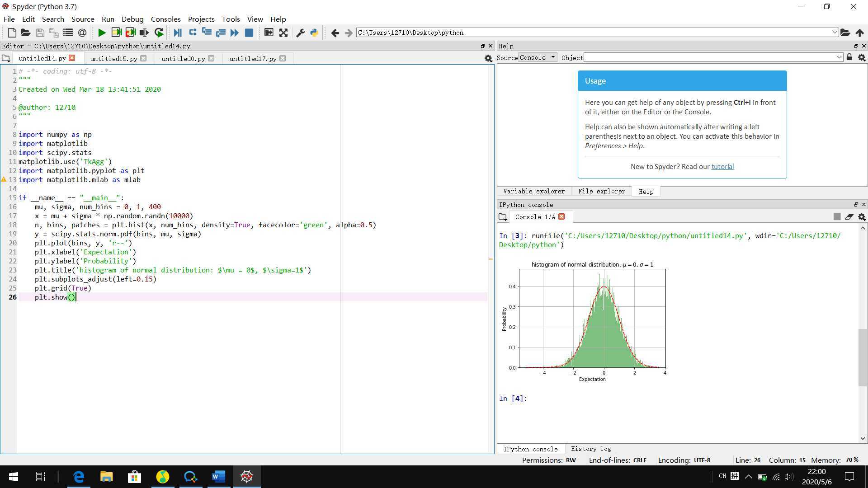Open the File menu

(x=9, y=19)
